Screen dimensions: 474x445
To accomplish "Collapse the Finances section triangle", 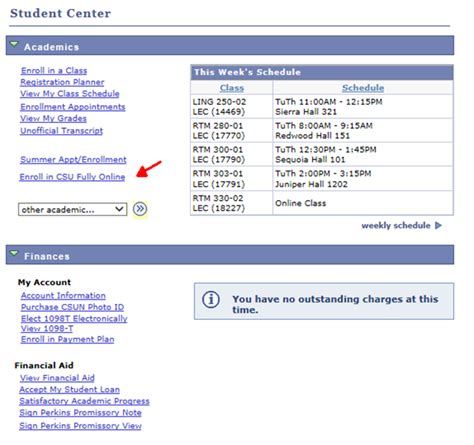I will tap(14, 253).
